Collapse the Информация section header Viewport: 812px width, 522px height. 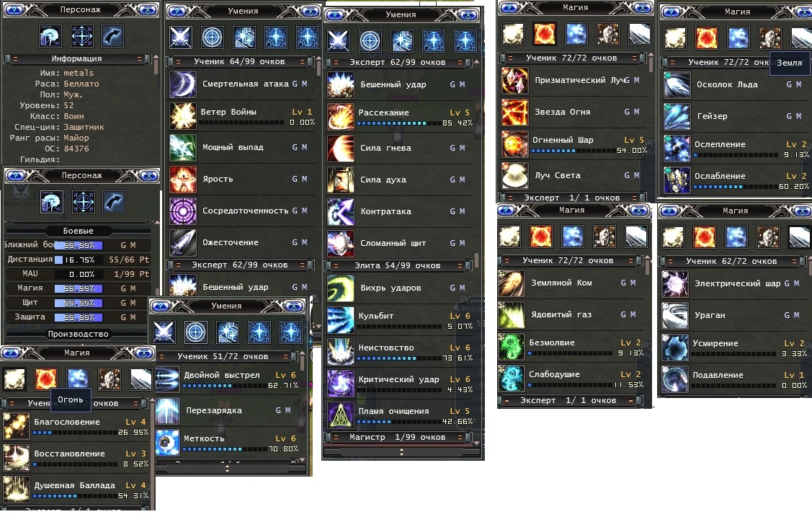pyautogui.click(x=77, y=58)
